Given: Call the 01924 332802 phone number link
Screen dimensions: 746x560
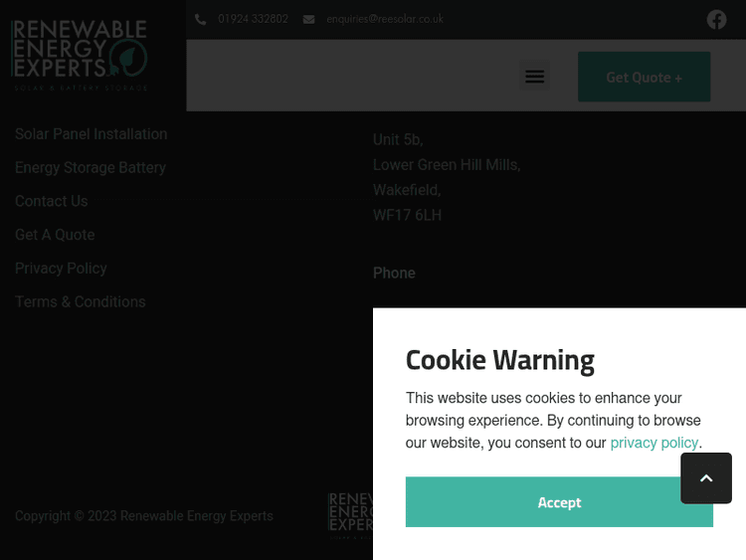Looking at the screenshot, I should (253, 19).
